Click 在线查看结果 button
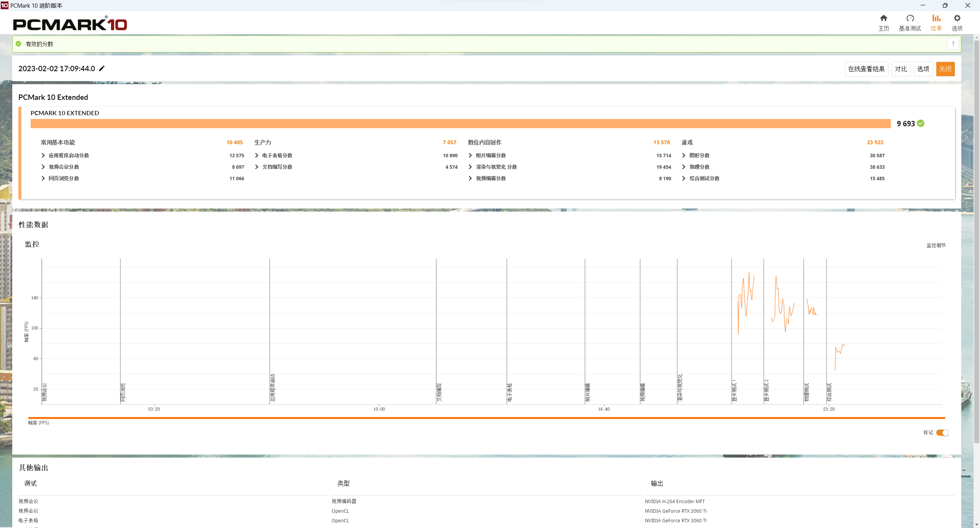The image size is (980, 528). coord(866,69)
